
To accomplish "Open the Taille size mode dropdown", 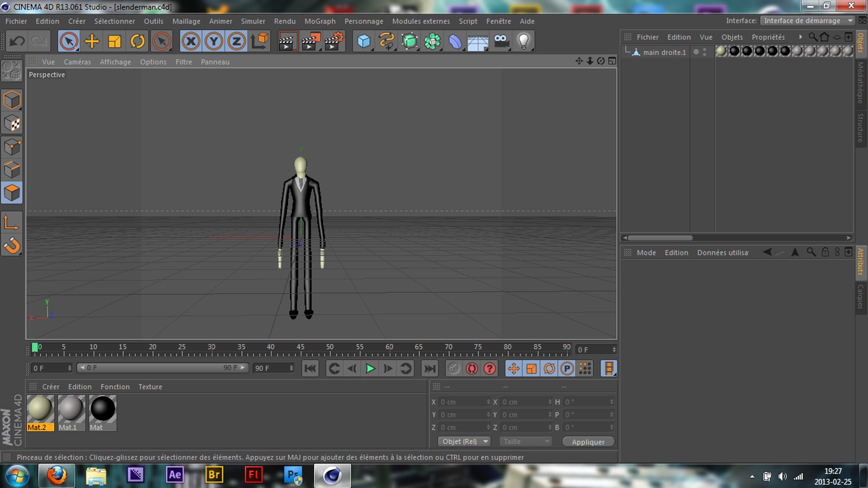I will click(x=526, y=441).
